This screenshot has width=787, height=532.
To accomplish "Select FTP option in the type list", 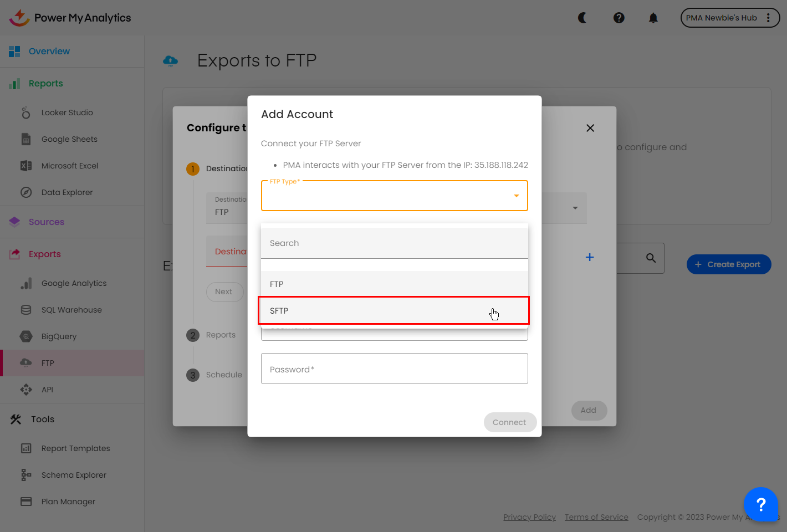I will (393, 284).
